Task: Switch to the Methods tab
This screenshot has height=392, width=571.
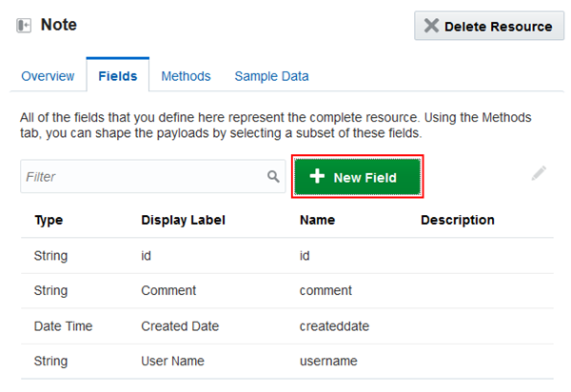Action: pos(186,76)
